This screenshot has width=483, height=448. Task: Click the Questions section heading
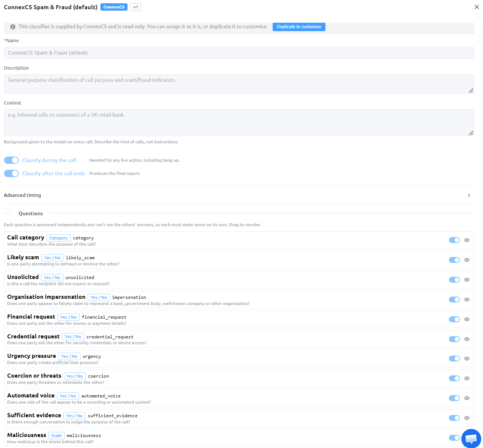pyautogui.click(x=31, y=213)
